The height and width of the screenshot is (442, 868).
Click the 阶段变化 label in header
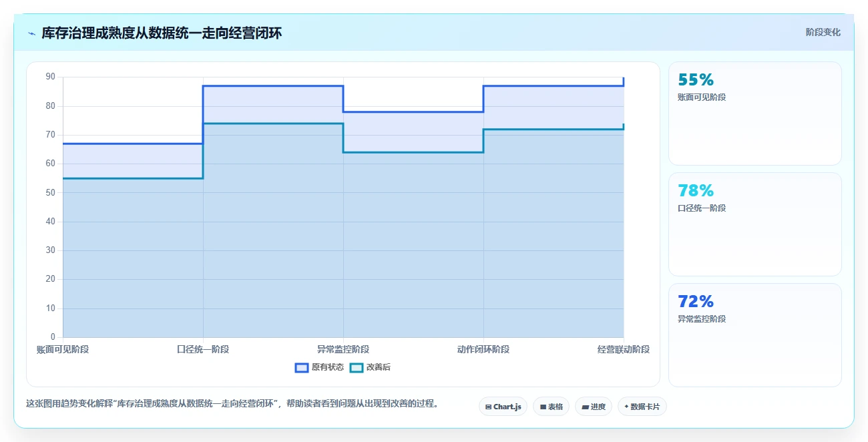(823, 32)
